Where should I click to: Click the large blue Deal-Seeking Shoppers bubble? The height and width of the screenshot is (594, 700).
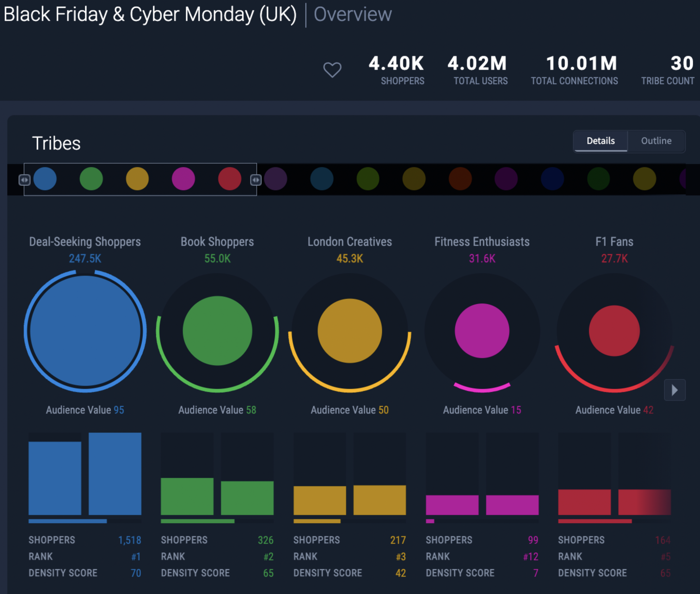[x=85, y=331]
